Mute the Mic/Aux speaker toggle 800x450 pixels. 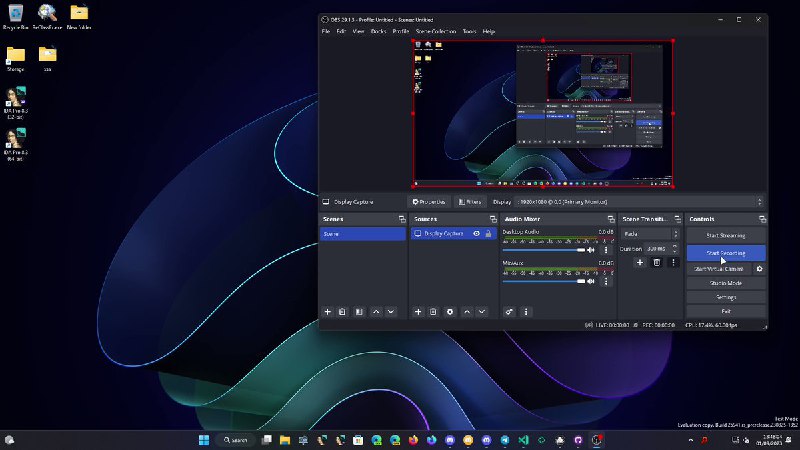[591, 282]
